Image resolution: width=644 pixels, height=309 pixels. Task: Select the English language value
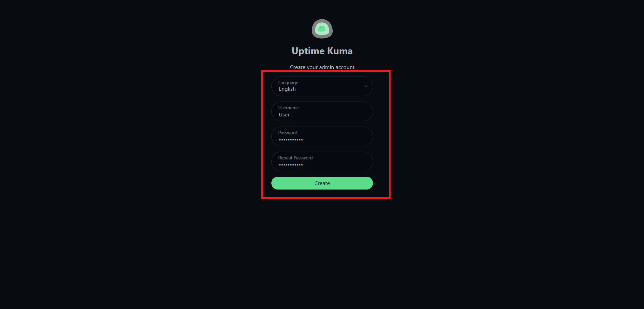tap(287, 89)
